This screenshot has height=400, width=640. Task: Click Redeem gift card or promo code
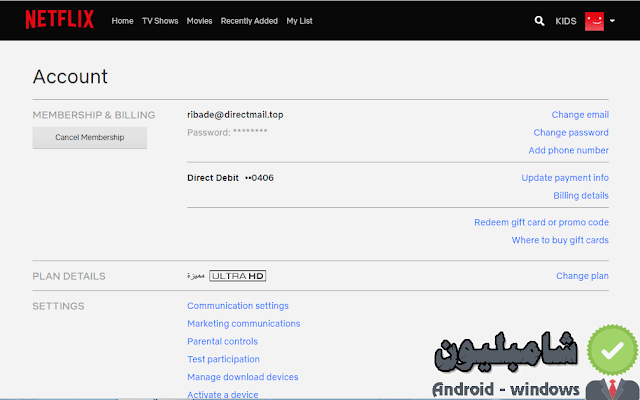pyautogui.click(x=541, y=222)
